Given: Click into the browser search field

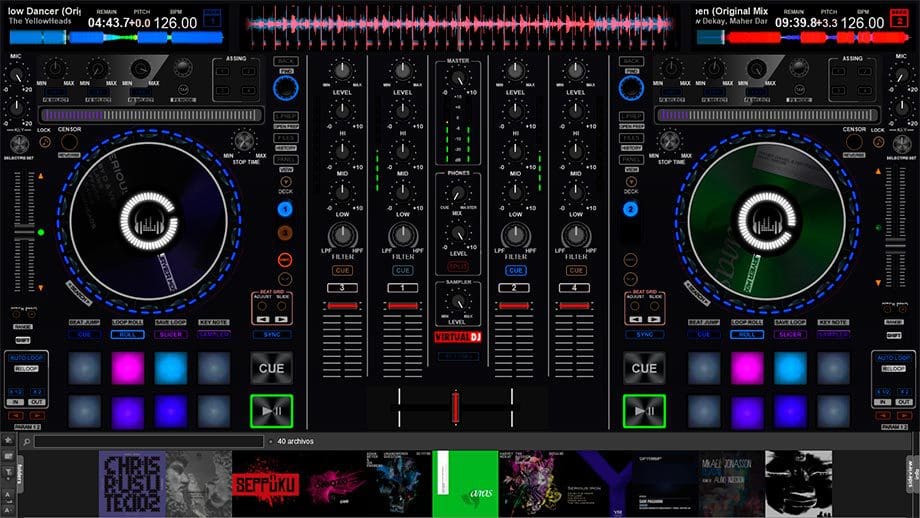Looking at the screenshot, I should pos(149,441).
